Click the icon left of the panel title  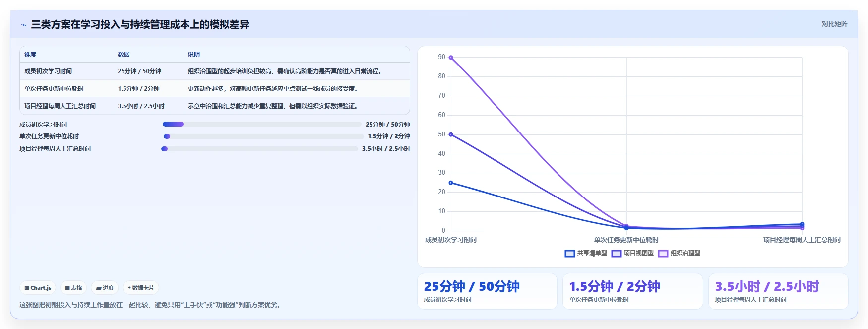pos(23,25)
